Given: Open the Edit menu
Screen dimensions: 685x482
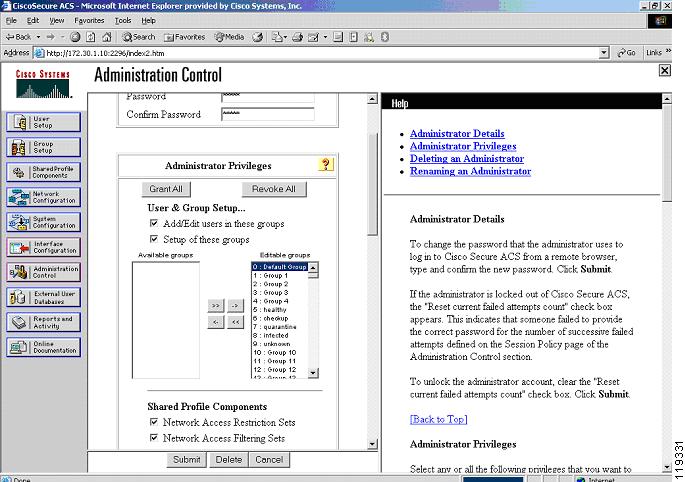Looking at the screenshot, I should (x=33, y=21).
